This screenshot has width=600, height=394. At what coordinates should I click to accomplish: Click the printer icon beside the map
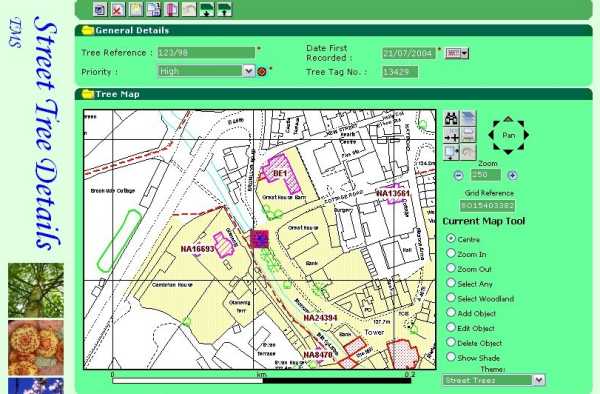coord(468,135)
